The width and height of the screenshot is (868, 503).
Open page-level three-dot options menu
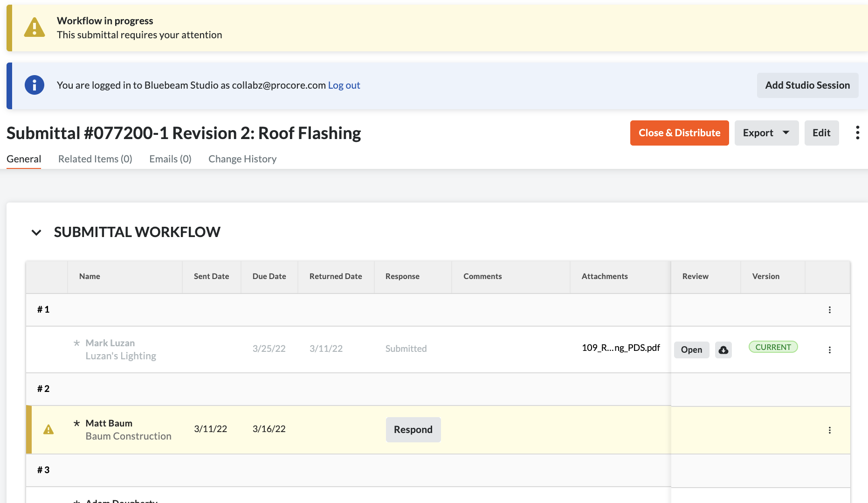click(x=857, y=133)
